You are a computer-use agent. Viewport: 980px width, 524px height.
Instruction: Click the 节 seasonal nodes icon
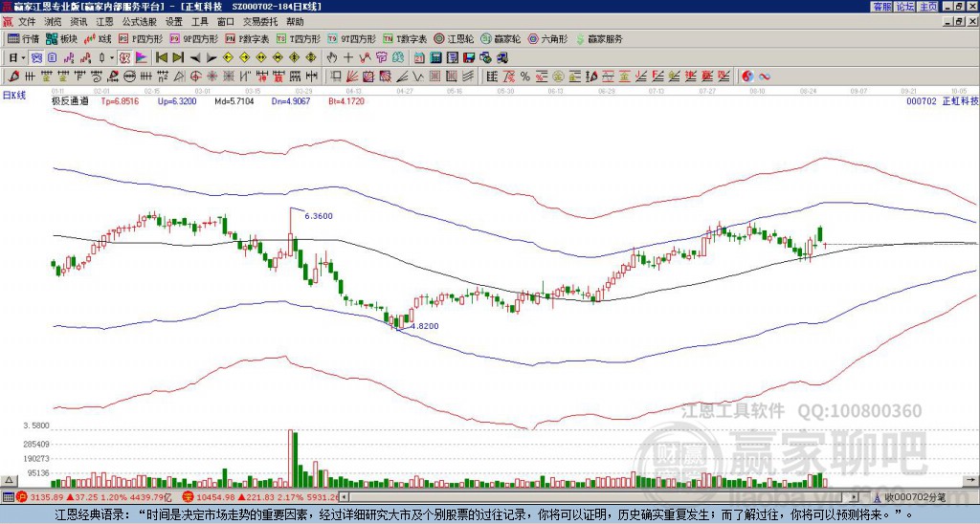point(381,58)
